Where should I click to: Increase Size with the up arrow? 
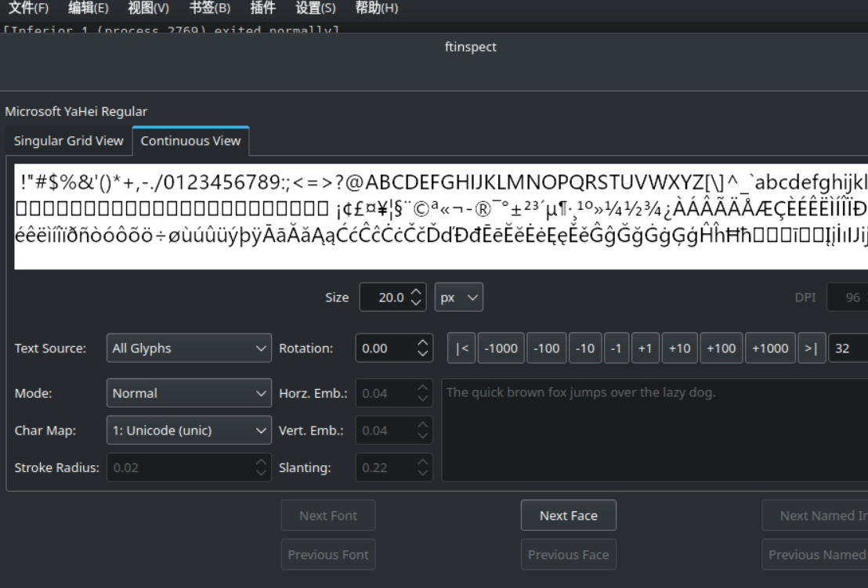417,291
